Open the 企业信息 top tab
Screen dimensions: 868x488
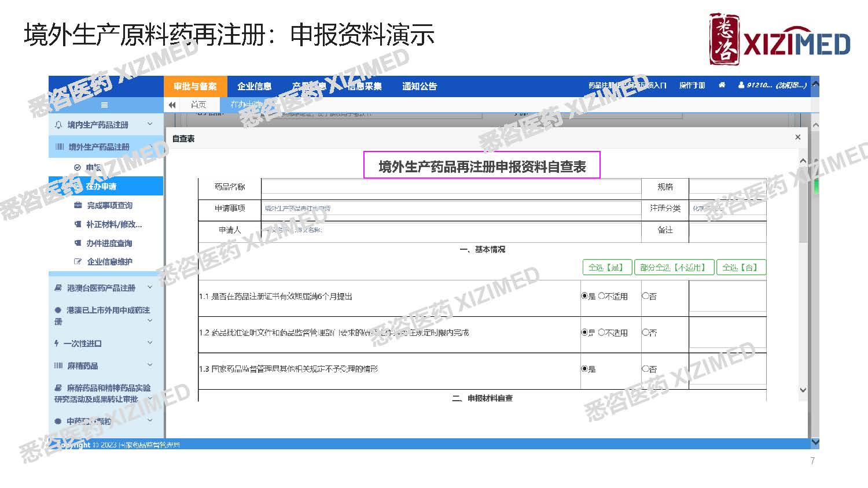point(254,87)
